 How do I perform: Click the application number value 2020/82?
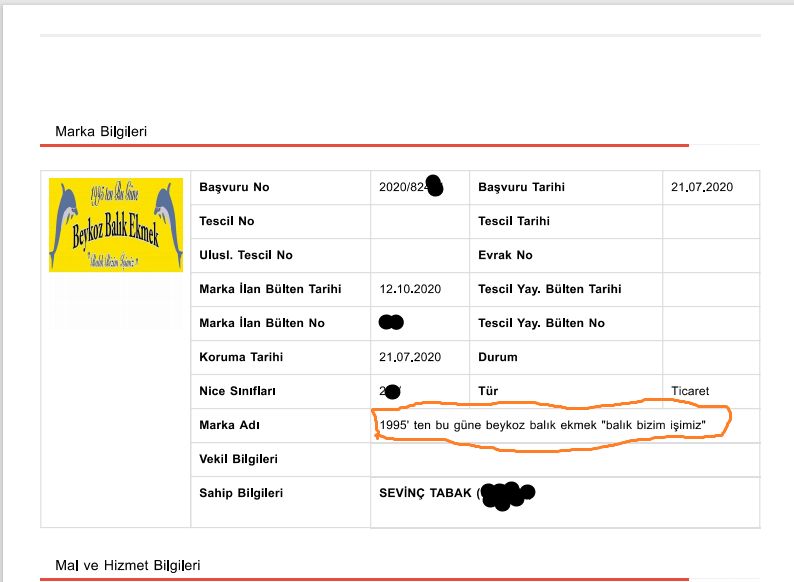[404, 187]
